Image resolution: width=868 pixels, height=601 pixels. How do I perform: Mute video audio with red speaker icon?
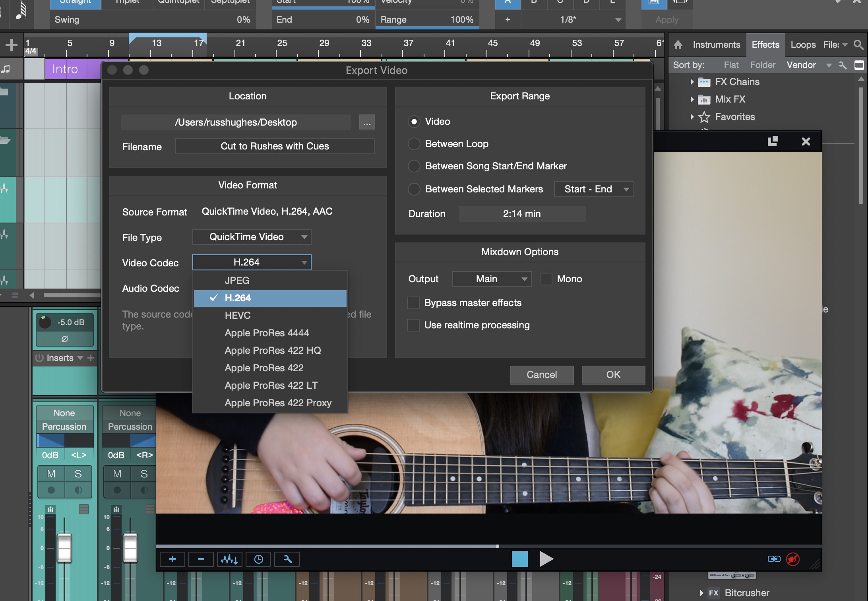tap(793, 559)
